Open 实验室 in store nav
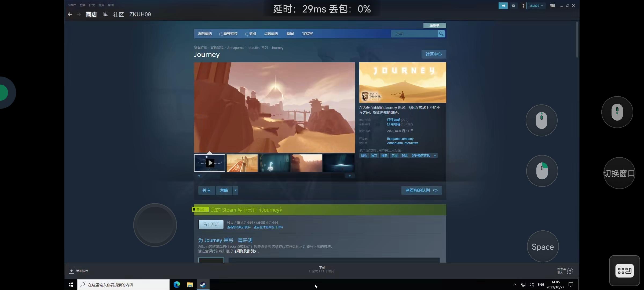This screenshot has width=644, height=290. point(307,34)
